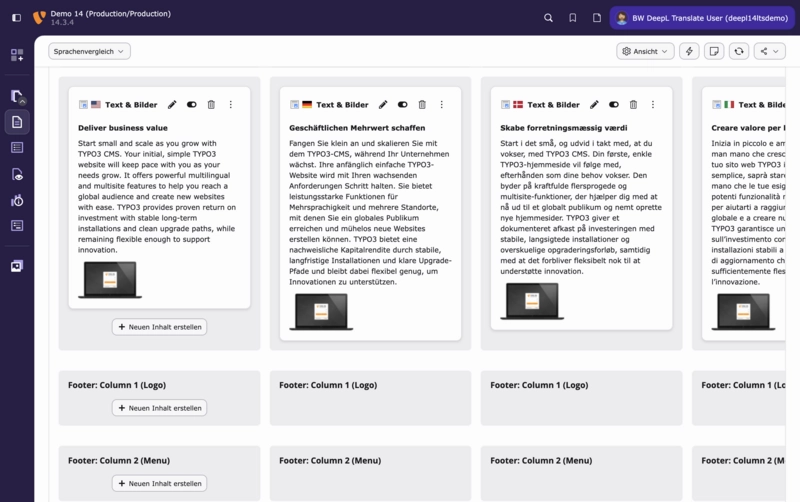Viewport: 800px width, 502px height.
Task: Open laptop image thumbnail in English element
Action: point(110,280)
